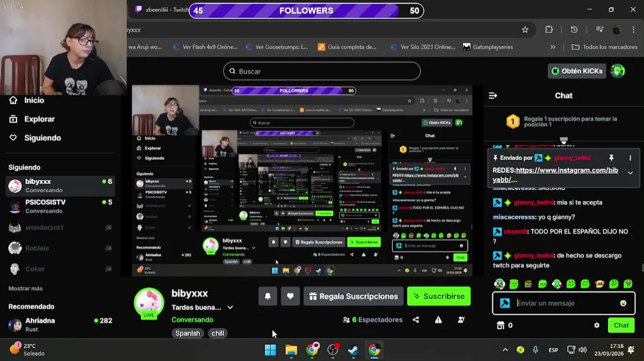
Task: Open the browser extensions puzzle icon
Action: 549,30
